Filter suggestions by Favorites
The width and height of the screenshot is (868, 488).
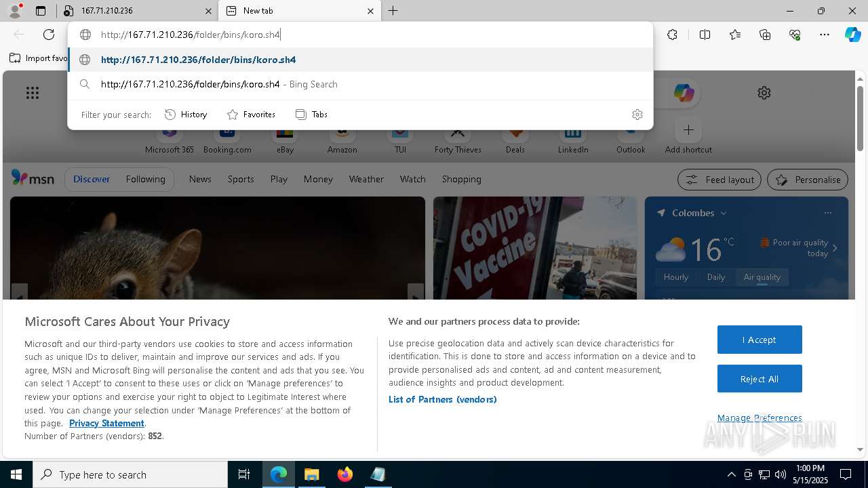coord(251,115)
